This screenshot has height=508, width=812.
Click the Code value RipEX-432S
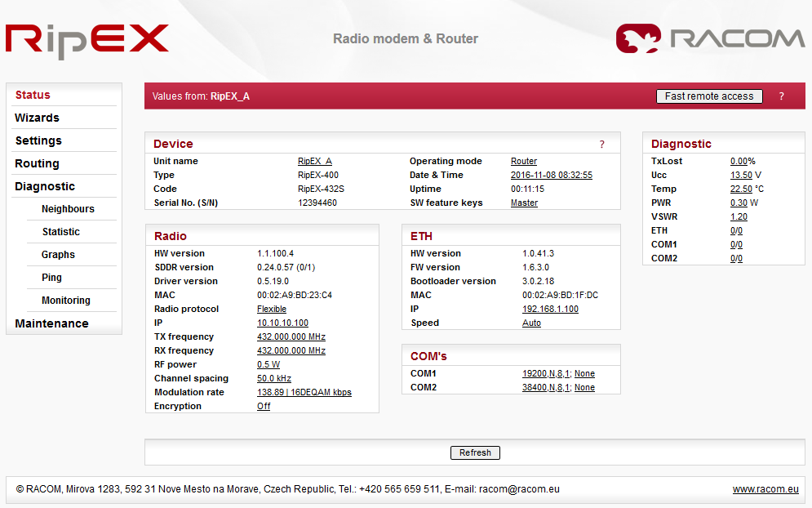(x=321, y=189)
